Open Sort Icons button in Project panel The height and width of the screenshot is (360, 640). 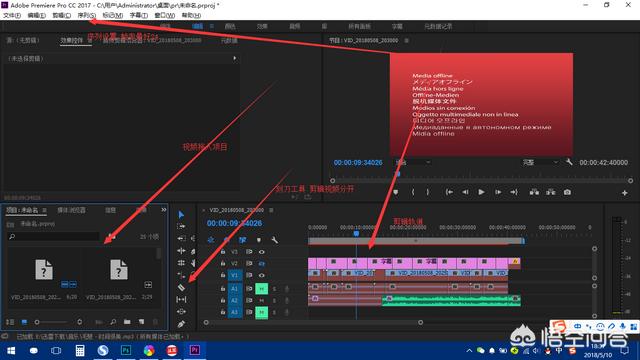coord(80,322)
